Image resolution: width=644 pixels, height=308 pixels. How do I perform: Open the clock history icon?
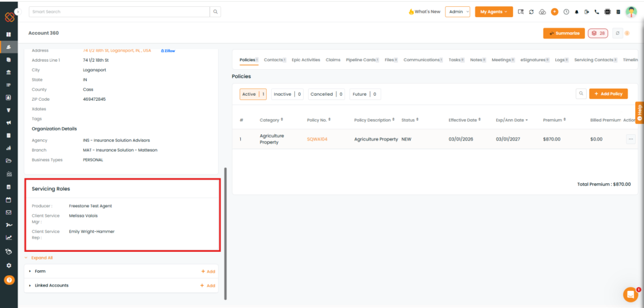[566, 12]
